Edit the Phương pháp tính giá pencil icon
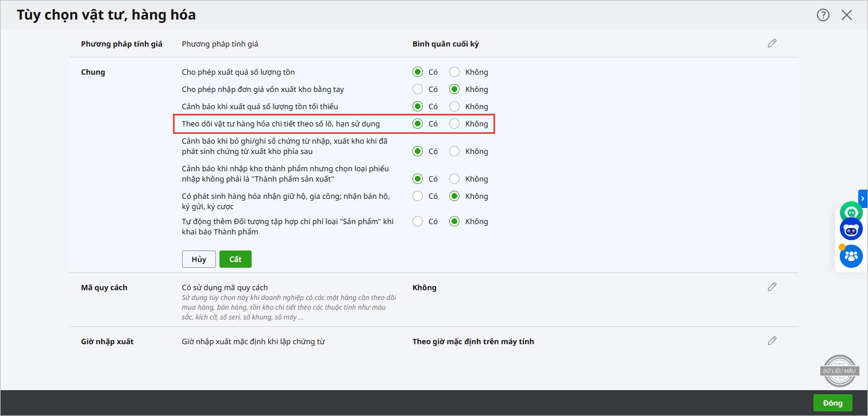The width and height of the screenshot is (868, 416). 771,44
